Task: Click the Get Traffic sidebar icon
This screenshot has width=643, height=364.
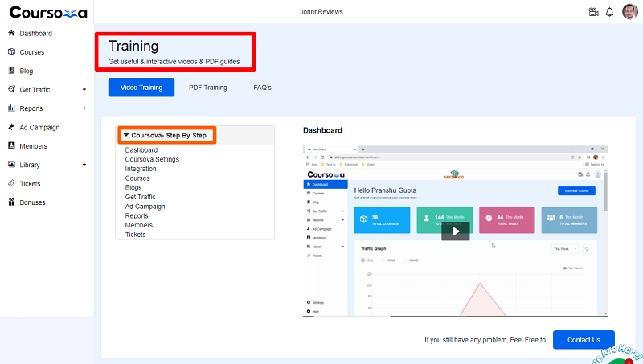Action: [x=11, y=89]
